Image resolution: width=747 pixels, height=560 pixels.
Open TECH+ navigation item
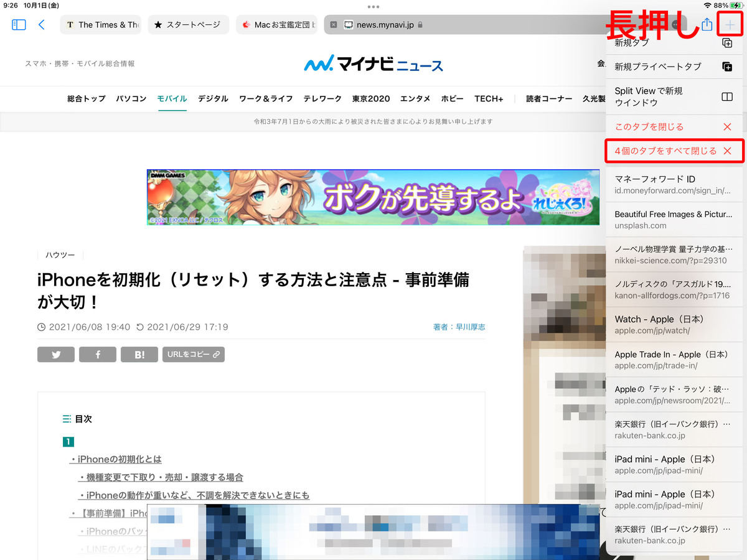tap(489, 99)
